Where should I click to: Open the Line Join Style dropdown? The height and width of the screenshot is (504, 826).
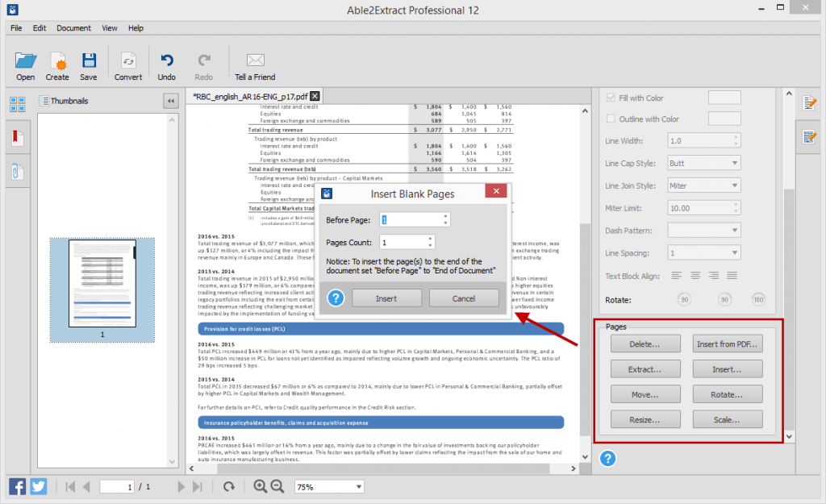click(x=703, y=185)
